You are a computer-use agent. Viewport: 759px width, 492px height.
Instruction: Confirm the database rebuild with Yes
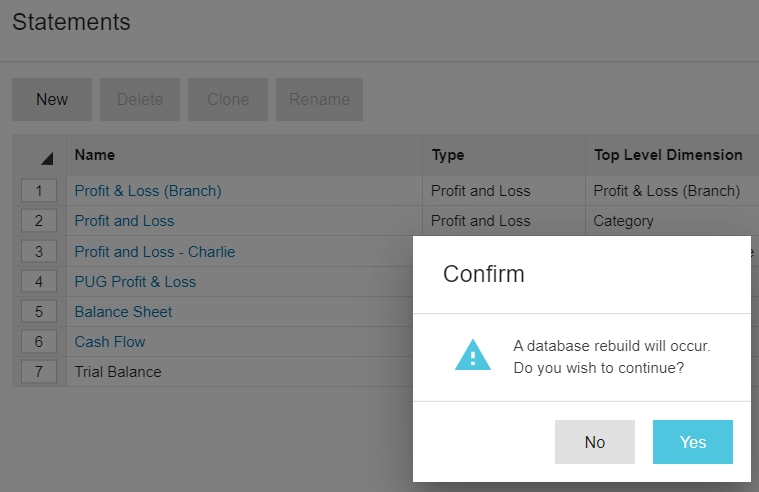(x=692, y=442)
